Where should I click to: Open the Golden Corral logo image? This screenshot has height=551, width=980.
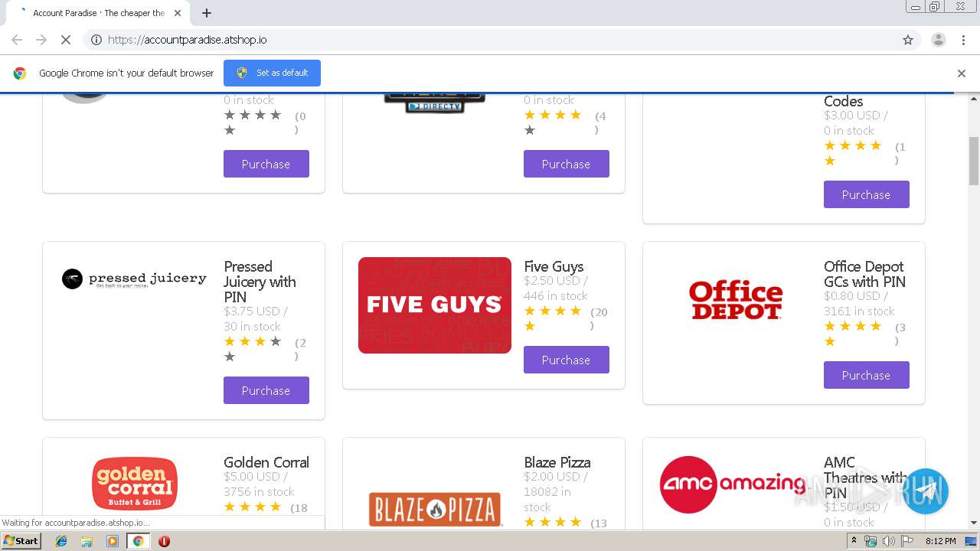click(x=135, y=484)
